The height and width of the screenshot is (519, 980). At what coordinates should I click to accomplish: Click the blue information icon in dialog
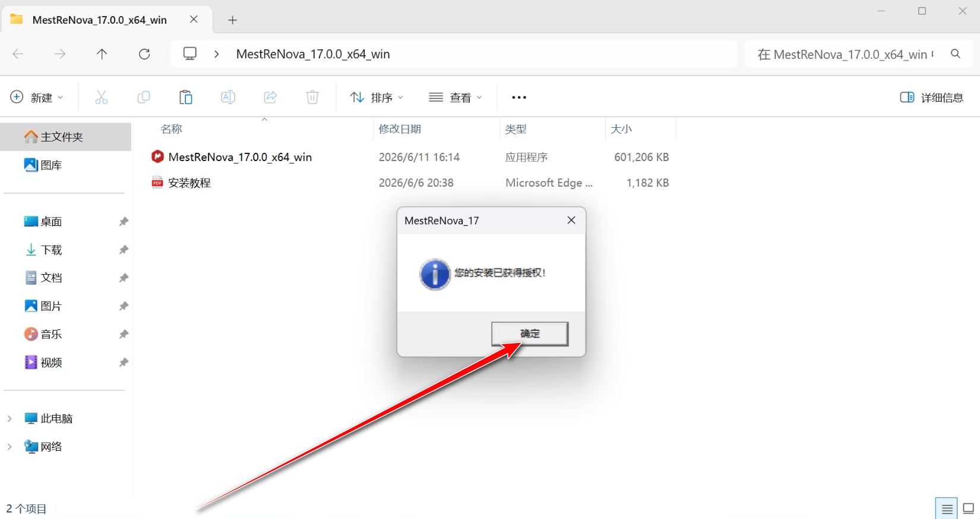pyautogui.click(x=435, y=274)
